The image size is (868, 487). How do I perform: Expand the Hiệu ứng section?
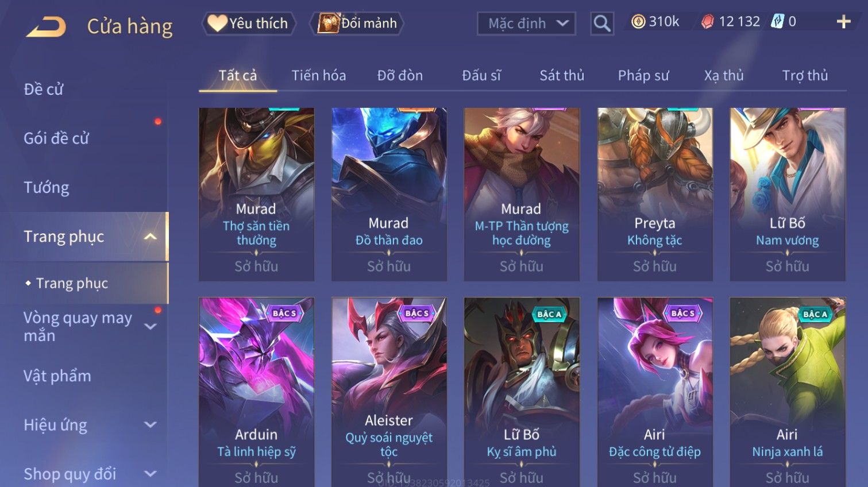(x=150, y=424)
